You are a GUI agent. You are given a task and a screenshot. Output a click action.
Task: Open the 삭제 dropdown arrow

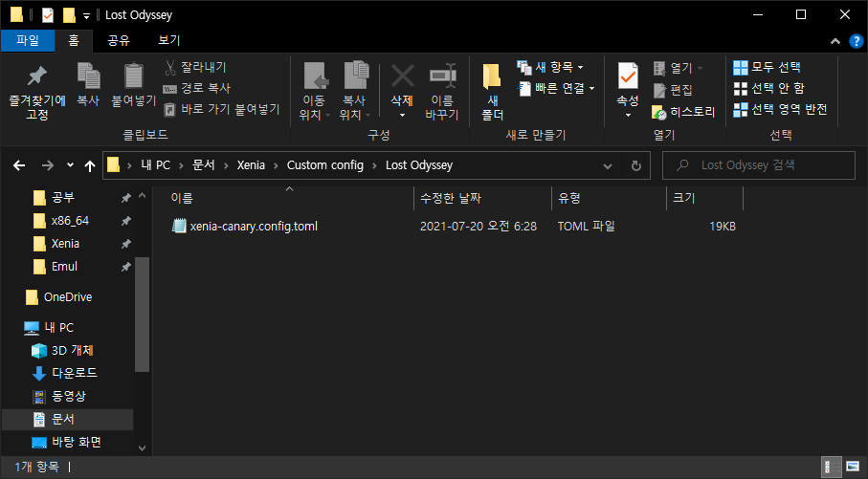(x=403, y=115)
